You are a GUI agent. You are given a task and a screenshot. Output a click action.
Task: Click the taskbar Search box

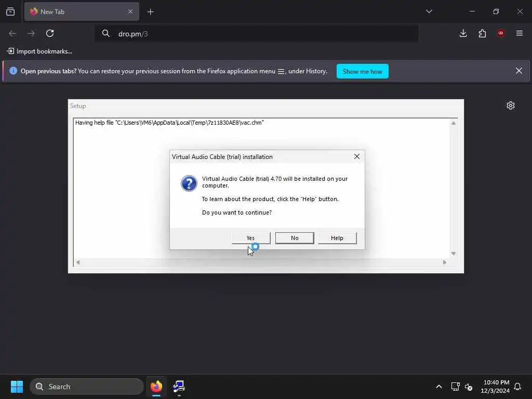[87, 387]
